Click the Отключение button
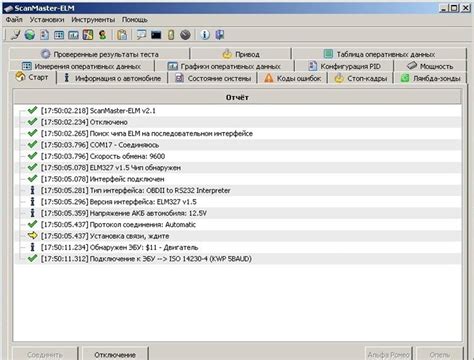Viewport: 474px width, 360px height. (x=115, y=354)
